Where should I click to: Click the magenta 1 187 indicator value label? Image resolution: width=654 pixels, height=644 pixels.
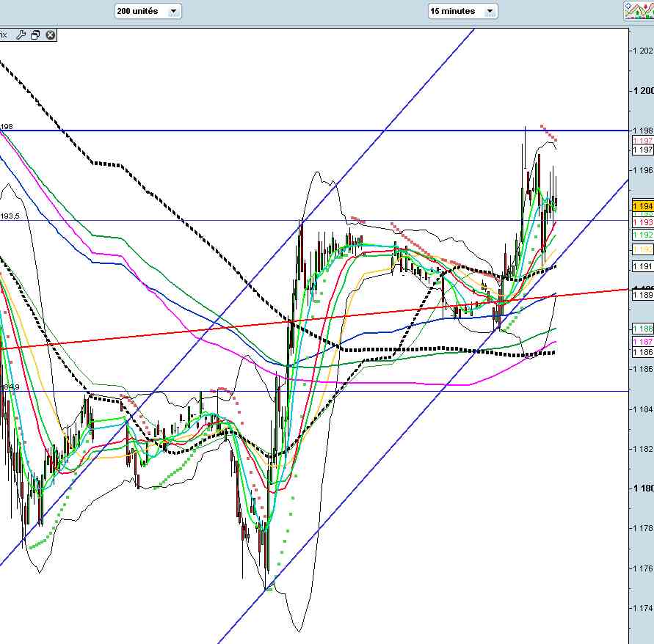pyautogui.click(x=643, y=342)
